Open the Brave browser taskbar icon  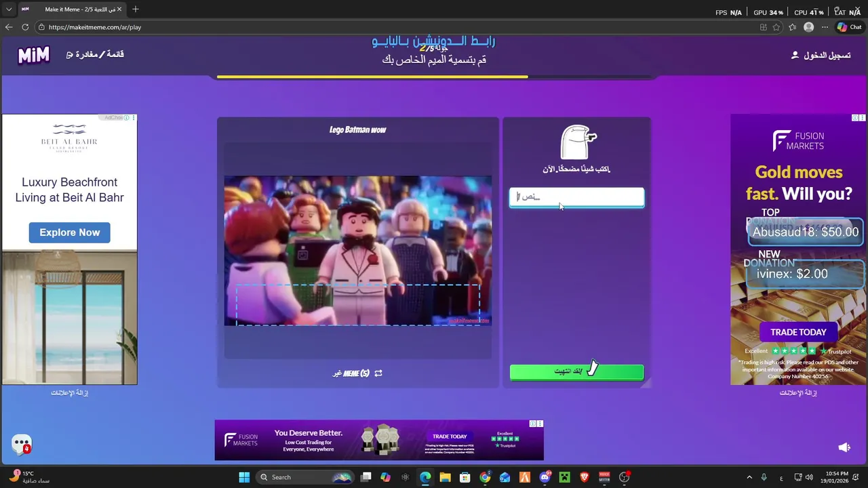click(585, 477)
